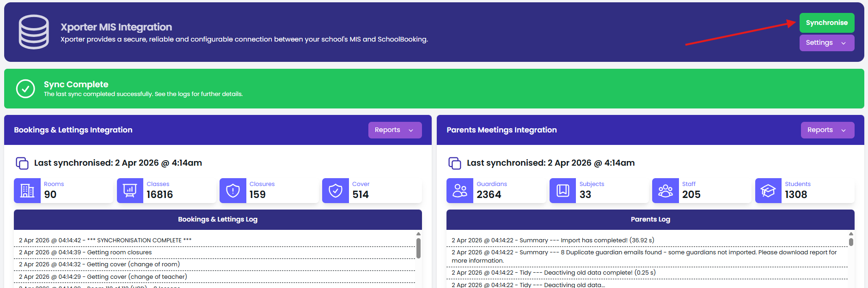The image size is (868, 288).
Task: Click the Parents log scrollbar thumb
Action: click(x=851, y=242)
